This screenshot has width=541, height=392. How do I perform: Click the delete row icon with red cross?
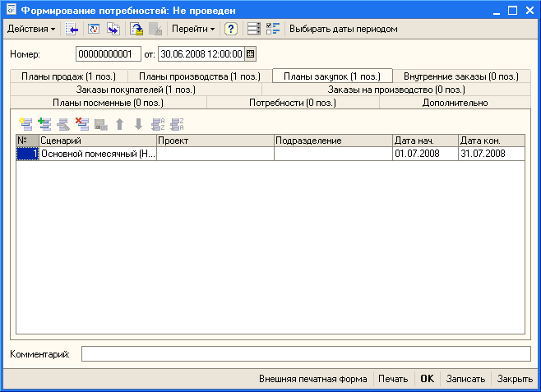pyautogui.click(x=81, y=124)
